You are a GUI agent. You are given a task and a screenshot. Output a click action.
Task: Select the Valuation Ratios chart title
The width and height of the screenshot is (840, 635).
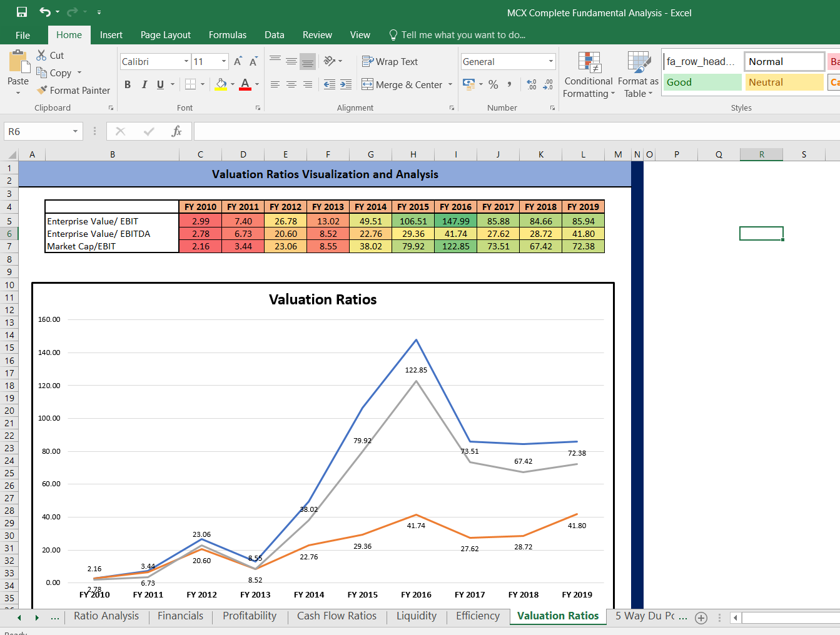click(x=323, y=299)
